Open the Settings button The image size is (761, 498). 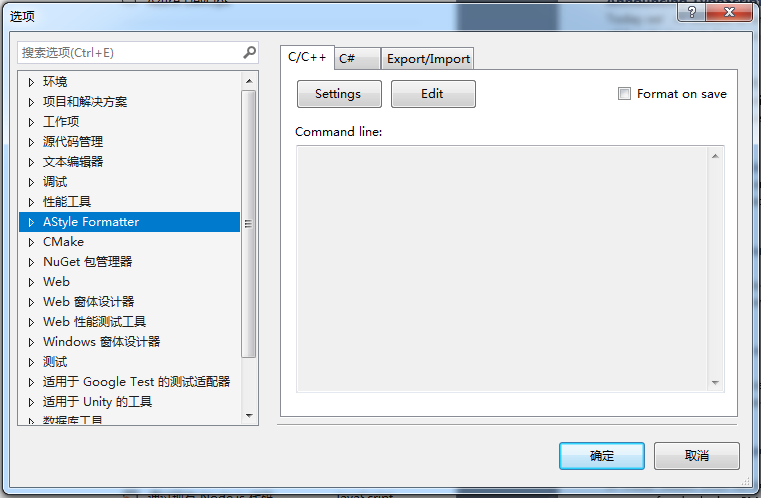339,94
